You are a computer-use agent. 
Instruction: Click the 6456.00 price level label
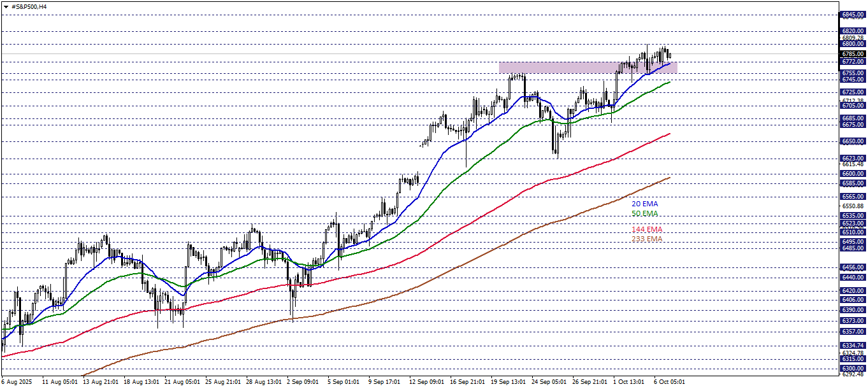click(853, 267)
